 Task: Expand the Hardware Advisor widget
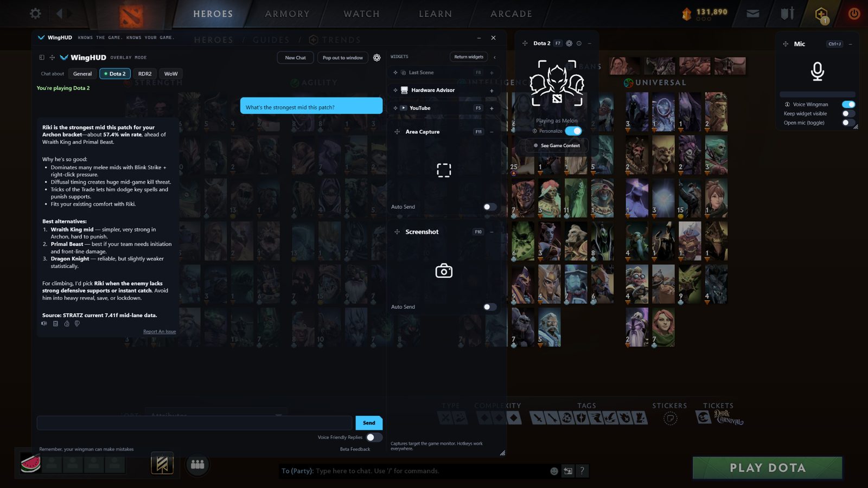click(x=492, y=91)
